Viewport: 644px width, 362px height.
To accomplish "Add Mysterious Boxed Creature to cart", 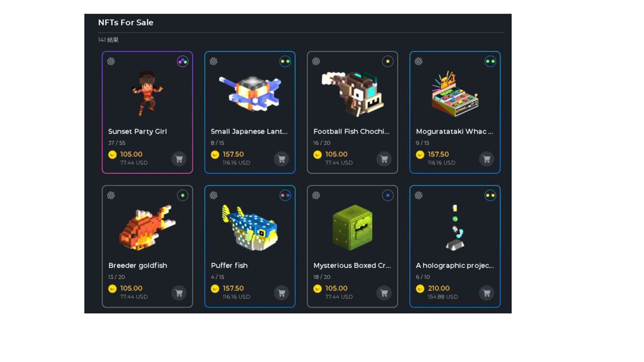I will (384, 293).
